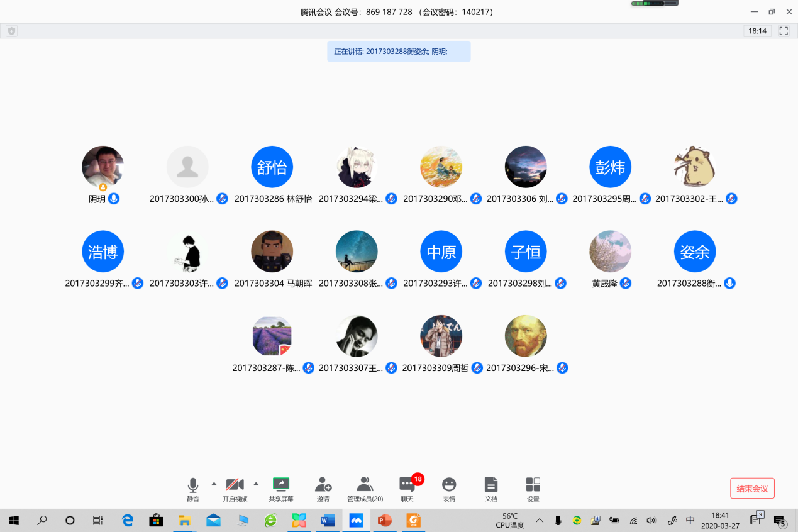Click the 正在讲话 speaking banner
798x532 pixels.
399,52
